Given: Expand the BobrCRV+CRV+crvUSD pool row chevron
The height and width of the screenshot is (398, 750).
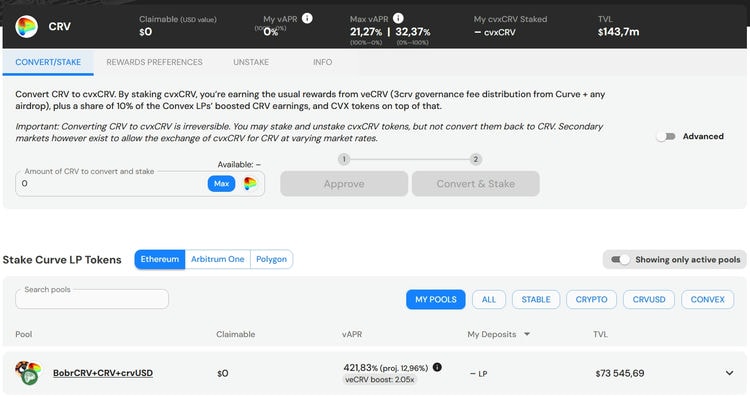Looking at the screenshot, I should pyautogui.click(x=729, y=373).
